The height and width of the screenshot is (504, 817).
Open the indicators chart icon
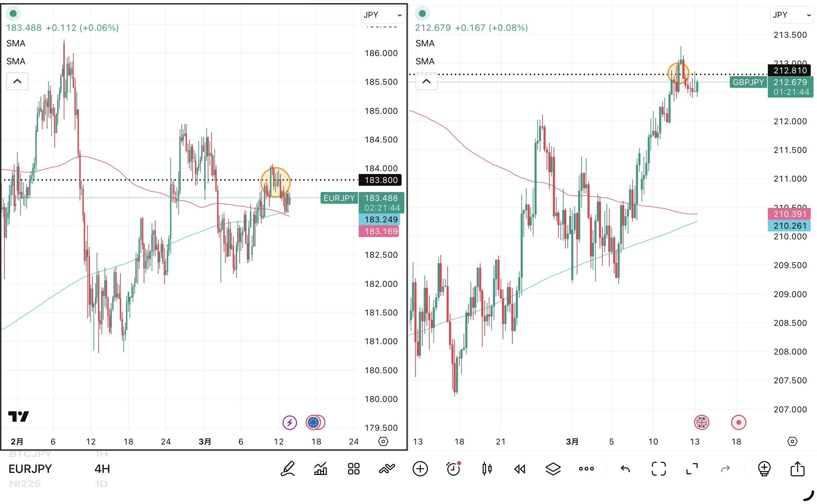pyautogui.click(x=321, y=469)
